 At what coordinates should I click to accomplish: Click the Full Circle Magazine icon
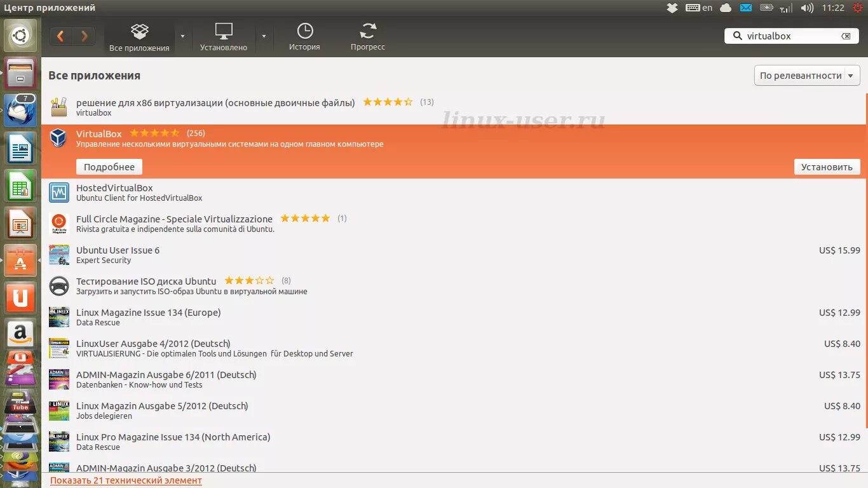click(59, 224)
